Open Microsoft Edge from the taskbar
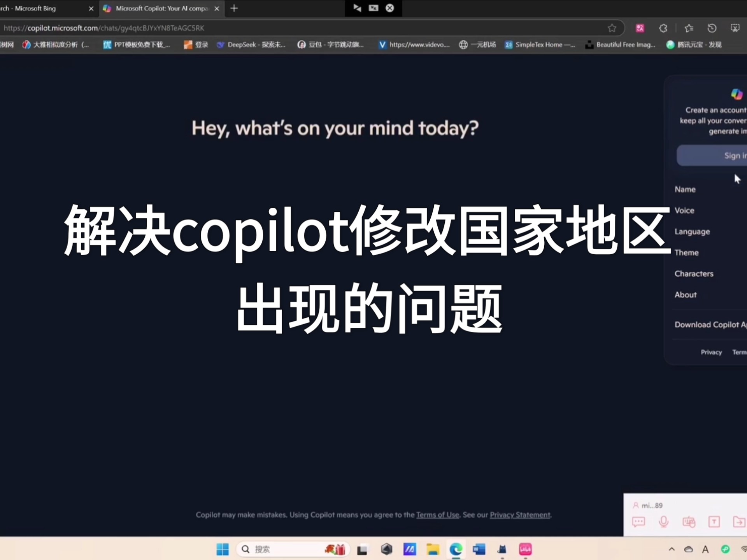The image size is (747, 560). click(456, 549)
